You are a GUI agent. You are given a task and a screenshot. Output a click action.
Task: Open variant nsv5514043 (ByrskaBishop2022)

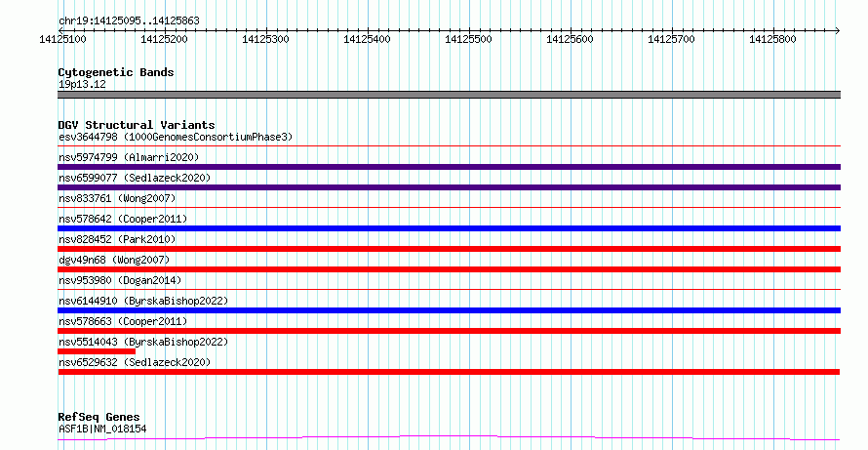(143, 342)
